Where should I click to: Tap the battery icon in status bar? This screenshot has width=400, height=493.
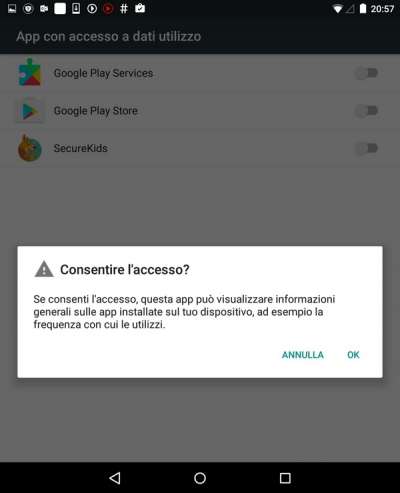[x=363, y=9]
